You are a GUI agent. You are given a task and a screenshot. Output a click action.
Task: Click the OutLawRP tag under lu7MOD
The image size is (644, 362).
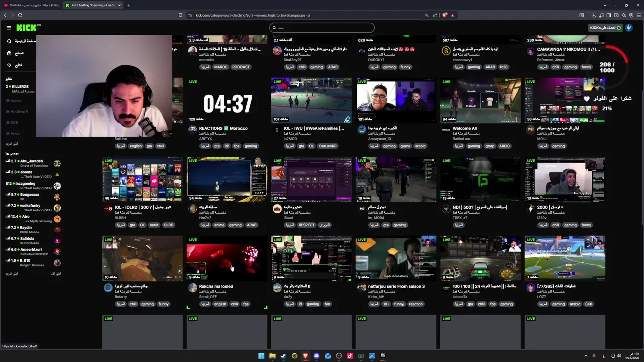coord(327,146)
